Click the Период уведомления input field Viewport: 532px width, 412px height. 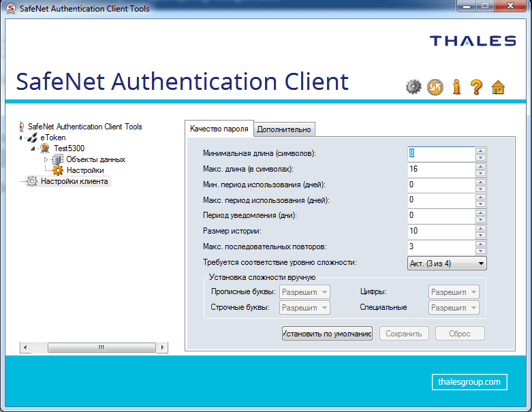click(x=441, y=216)
